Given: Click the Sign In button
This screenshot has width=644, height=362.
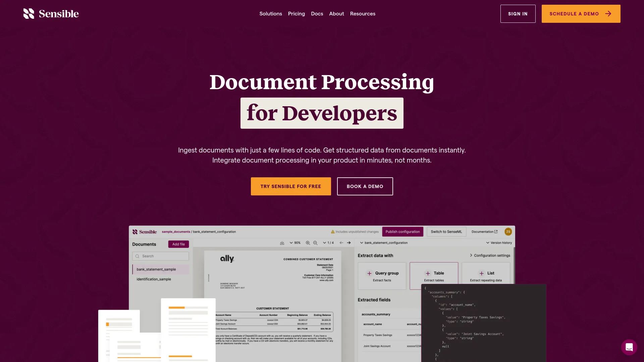Looking at the screenshot, I should pos(518,14).
